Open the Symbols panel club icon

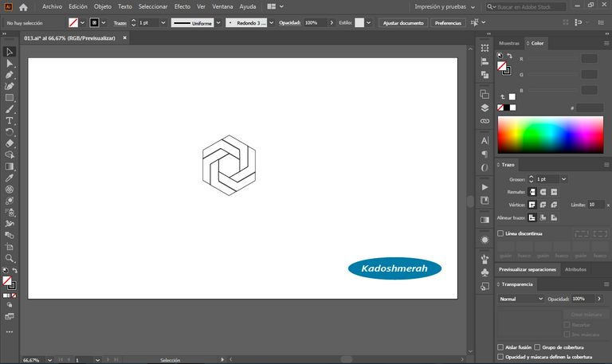click(x=484, y=272)
